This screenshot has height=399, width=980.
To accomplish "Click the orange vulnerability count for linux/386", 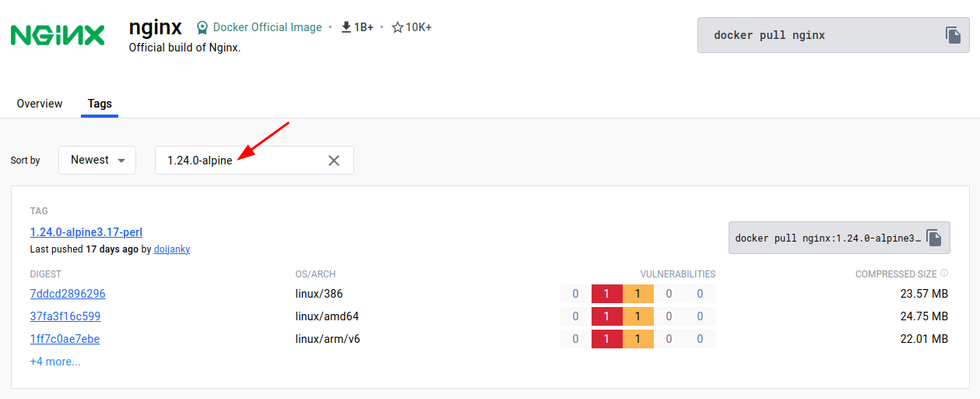I will 638,294.
